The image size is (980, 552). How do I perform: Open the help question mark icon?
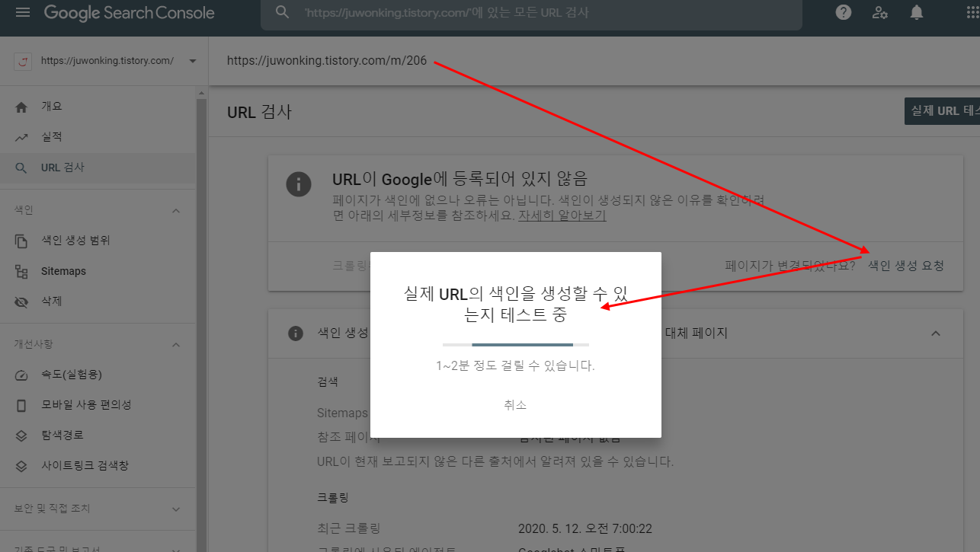[x=844, y=12]
